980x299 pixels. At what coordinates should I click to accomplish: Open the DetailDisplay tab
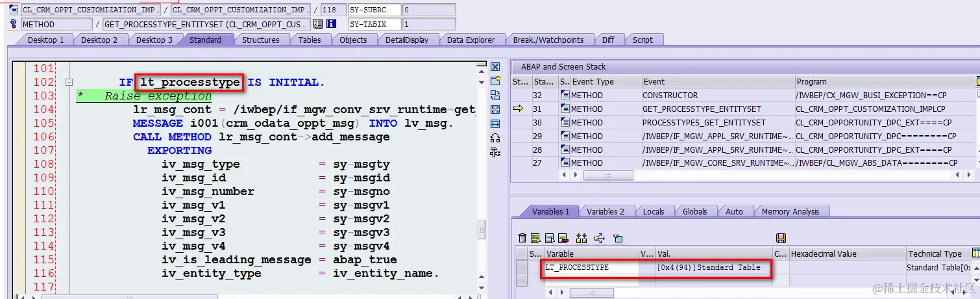tap(407, 40)
